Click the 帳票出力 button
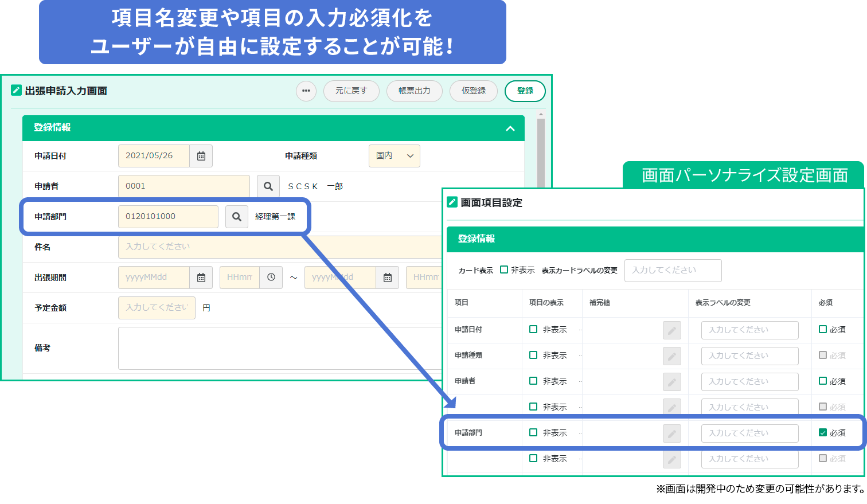 pyautogui.click(x=414, y=91)
